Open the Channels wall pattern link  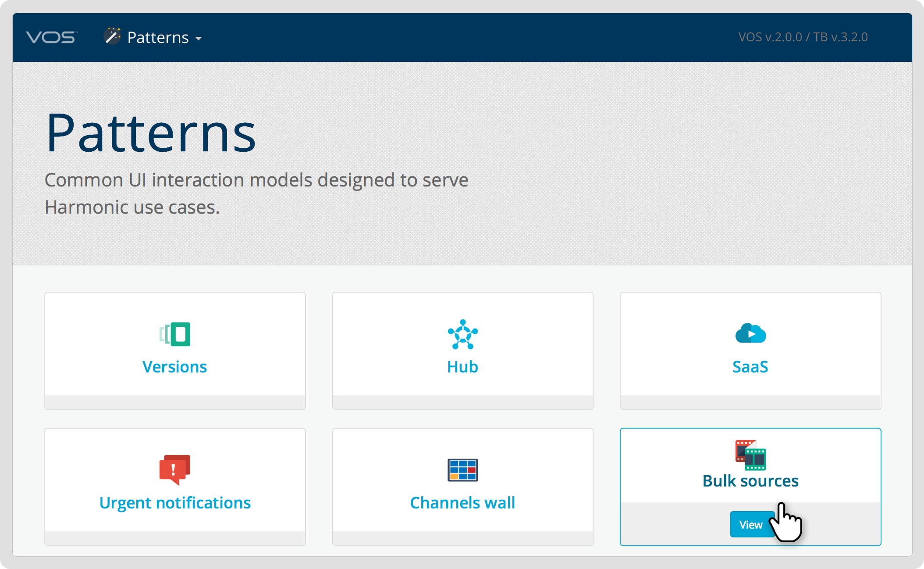462,503
